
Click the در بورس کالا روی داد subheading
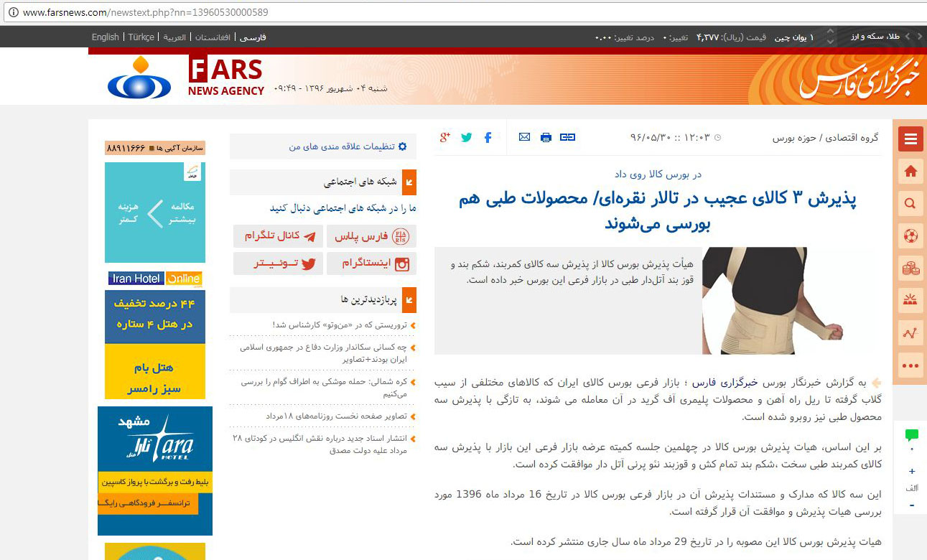[658, 174]
